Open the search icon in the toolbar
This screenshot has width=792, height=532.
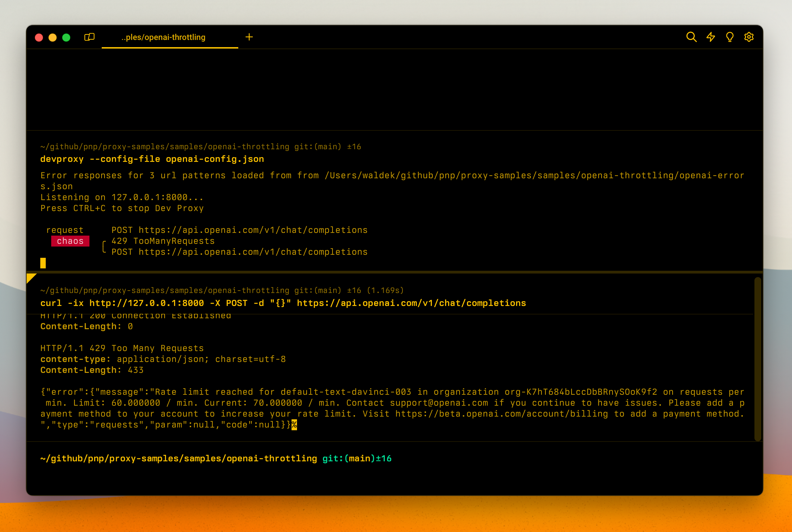point(691,37)
